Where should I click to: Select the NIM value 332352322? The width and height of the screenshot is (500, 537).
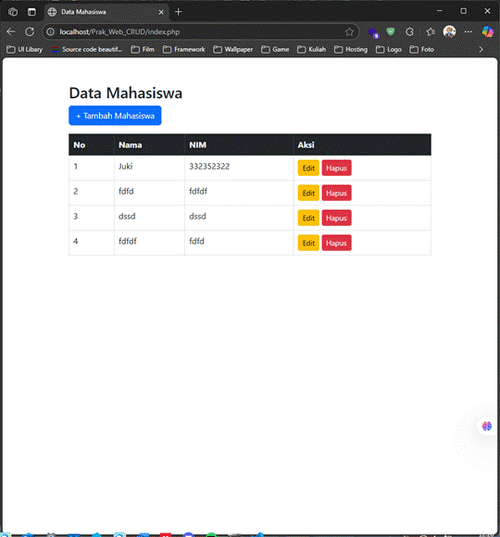tap(209, 166)
